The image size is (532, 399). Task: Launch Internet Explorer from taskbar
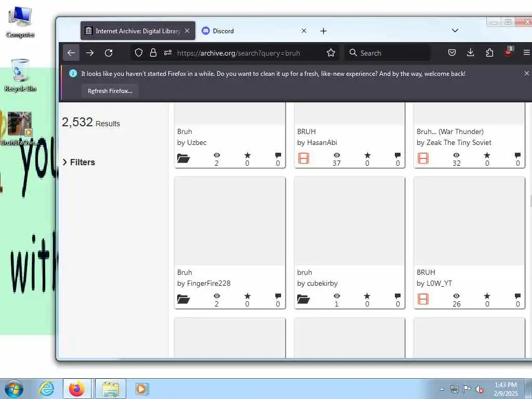[46, 389]
